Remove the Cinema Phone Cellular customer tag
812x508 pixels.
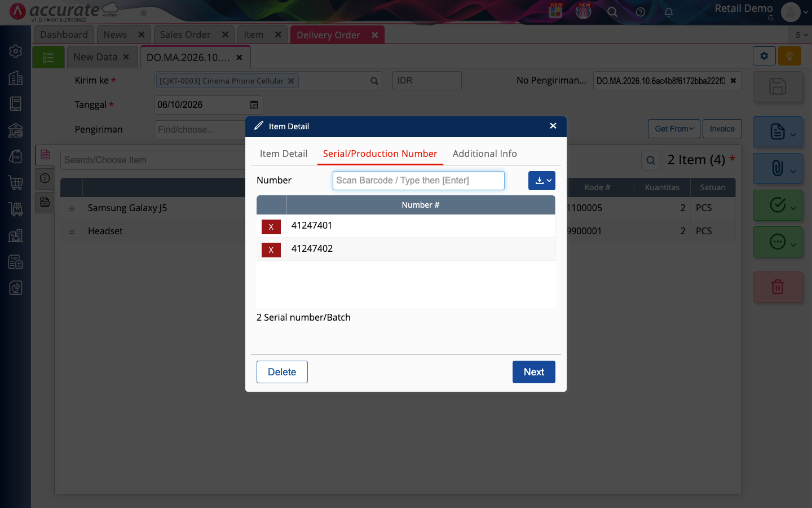[x=291, y=81]
